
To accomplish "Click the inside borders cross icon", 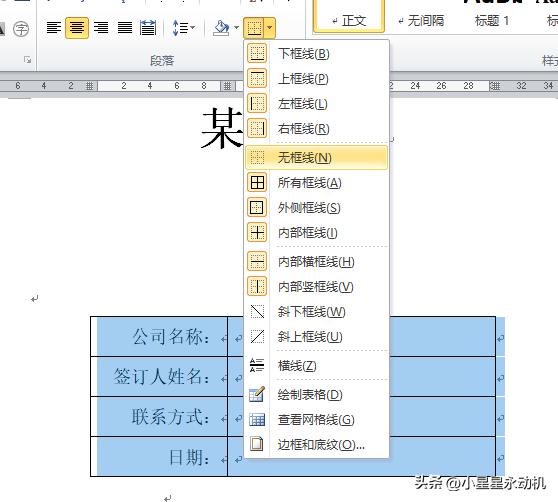I will [257, 233].
